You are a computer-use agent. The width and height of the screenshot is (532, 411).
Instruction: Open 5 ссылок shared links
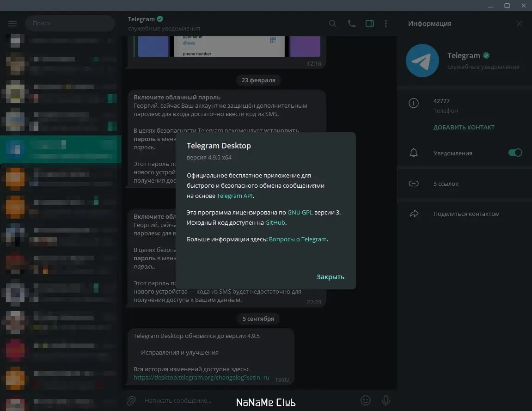(446, 184)
